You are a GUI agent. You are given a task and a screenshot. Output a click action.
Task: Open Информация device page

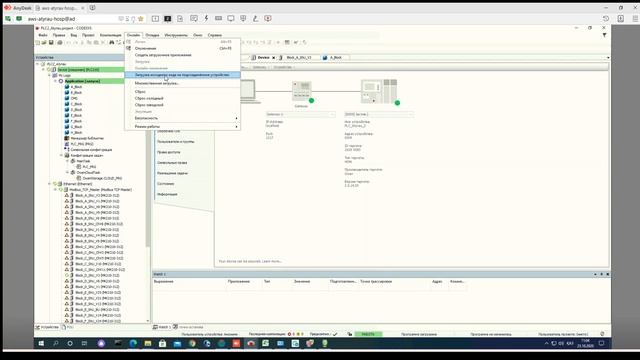(167, 194)
